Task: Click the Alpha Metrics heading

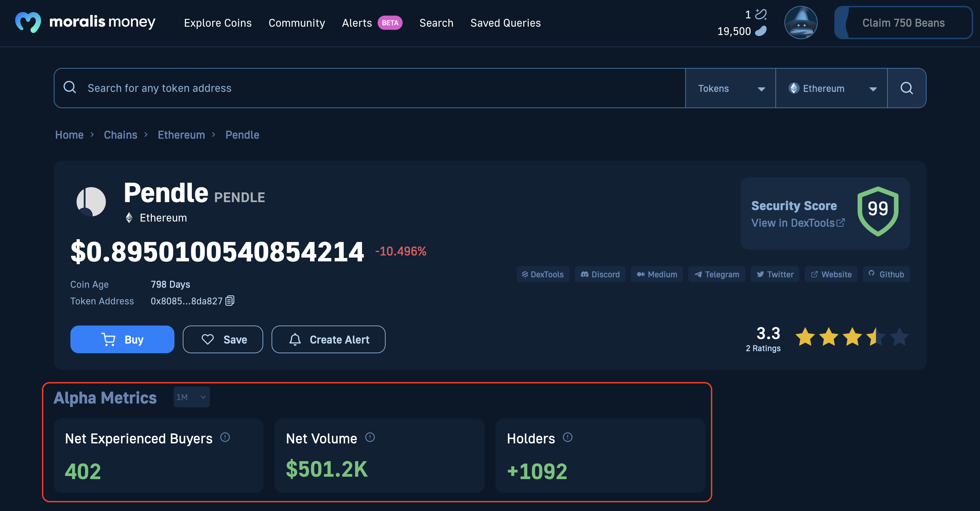Action: coord(105,398)
